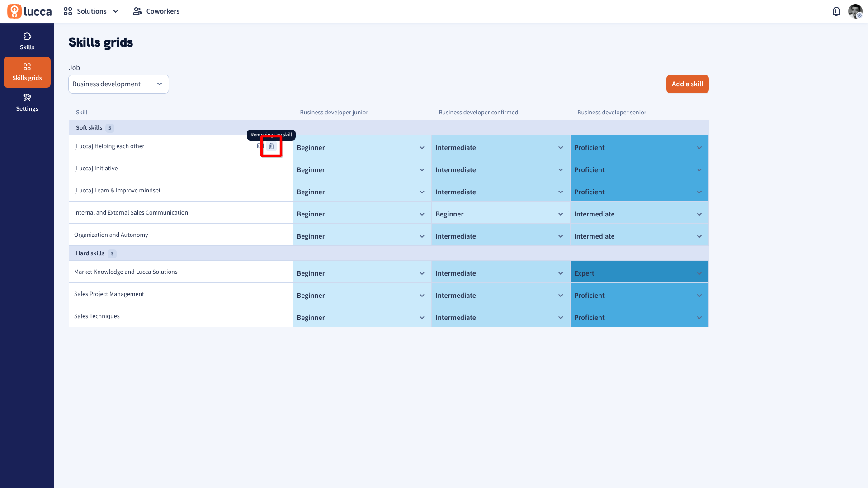Image resolution: width=868 pixels, height=488 pixels.
Task: Select the [Lucca] Initiative skill row
Action: coord(181,169)
